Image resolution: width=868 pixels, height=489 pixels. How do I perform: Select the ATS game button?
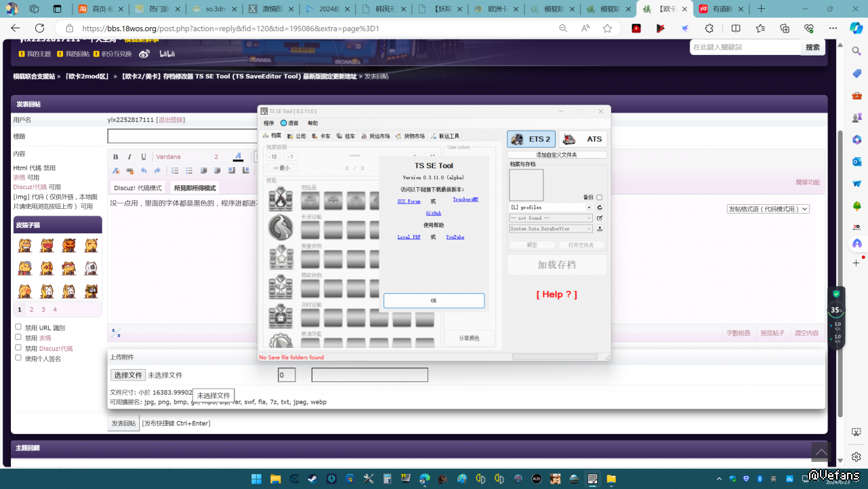583,139
